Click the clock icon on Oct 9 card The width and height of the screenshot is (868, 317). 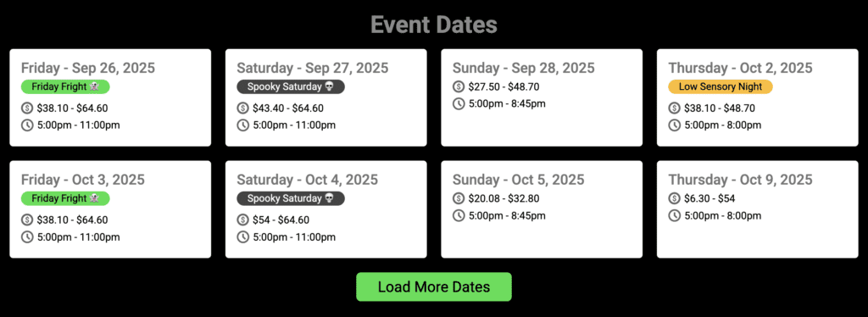click(x=674, y=216)
